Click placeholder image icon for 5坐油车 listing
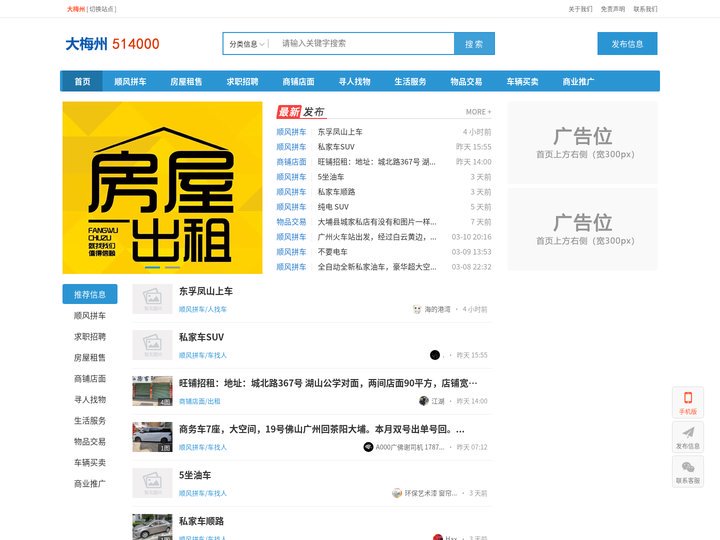The height and width of the screenshot is (540, 720). (152, 483)
